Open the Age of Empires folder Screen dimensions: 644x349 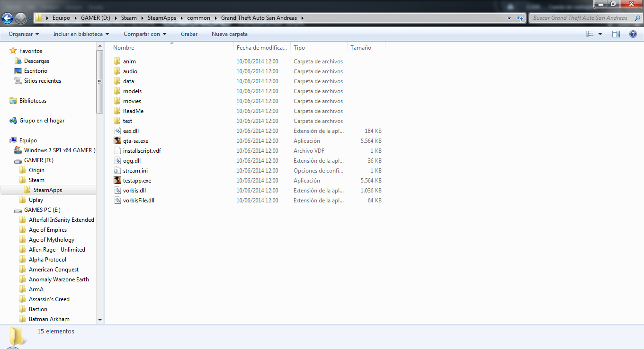(x=48, y=230)
